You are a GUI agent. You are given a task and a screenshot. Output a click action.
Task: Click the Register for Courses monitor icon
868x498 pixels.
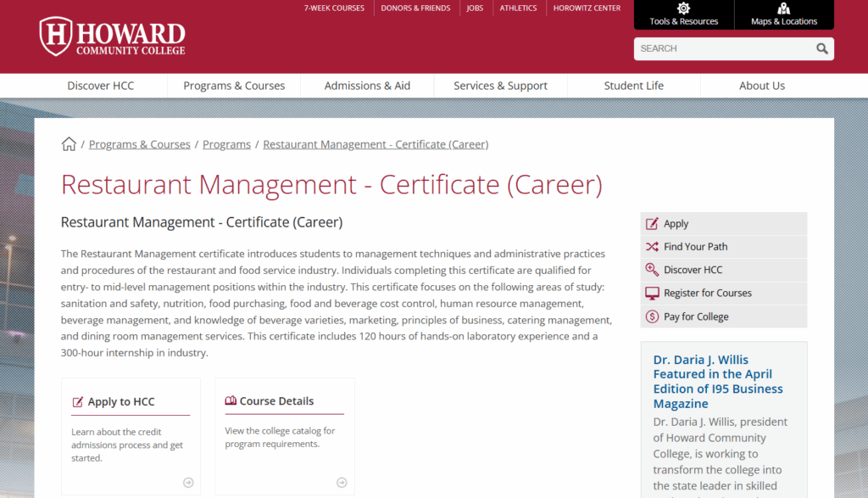[652, 293]
